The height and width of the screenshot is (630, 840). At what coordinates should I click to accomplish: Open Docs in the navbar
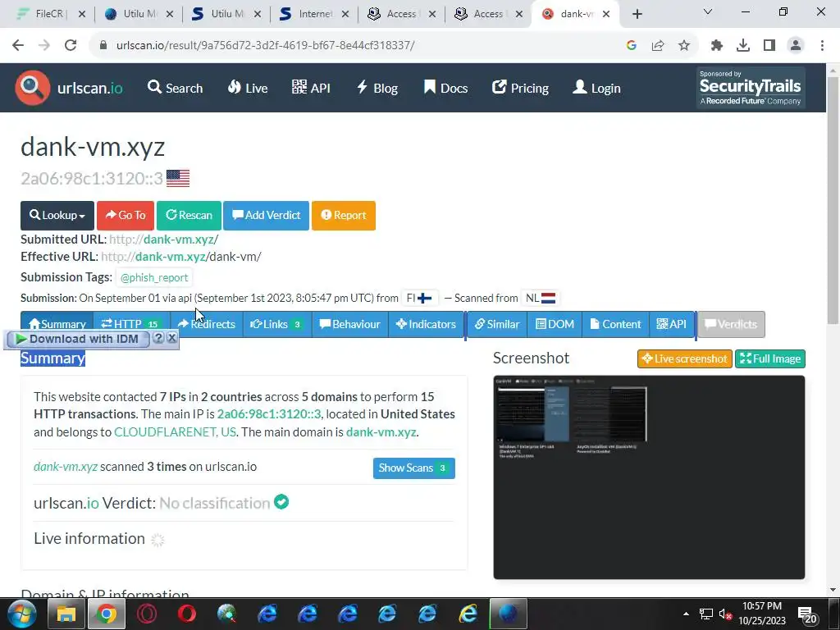pos(445,88)
